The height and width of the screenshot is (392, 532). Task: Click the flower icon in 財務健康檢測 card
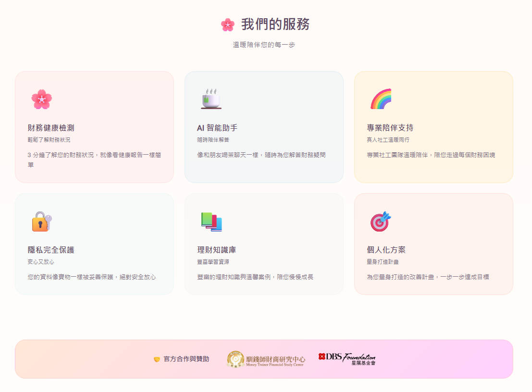pos(41,99)
